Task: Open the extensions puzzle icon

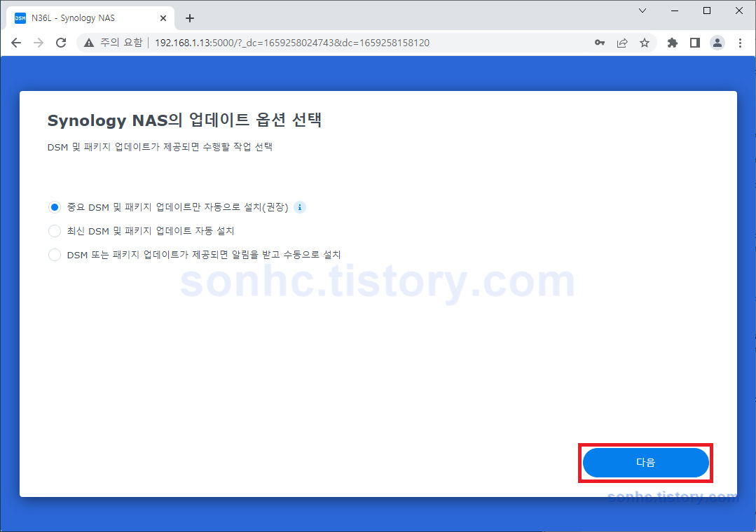Action: point(672,43)
